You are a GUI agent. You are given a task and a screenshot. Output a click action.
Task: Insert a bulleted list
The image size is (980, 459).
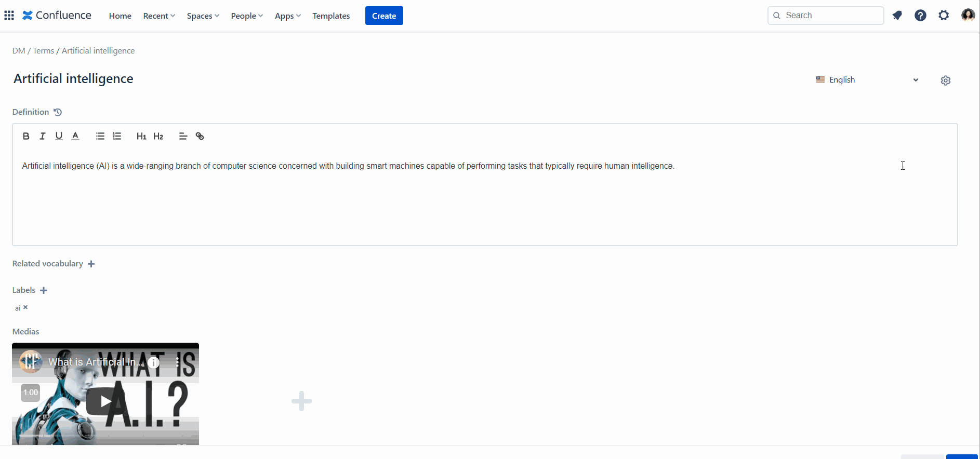100,136
